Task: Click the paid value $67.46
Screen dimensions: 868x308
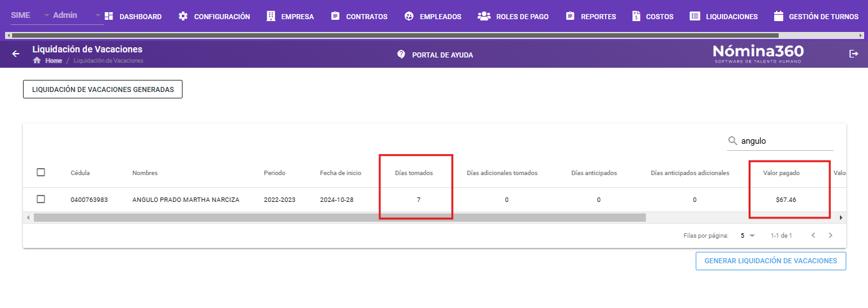Action: pos(786,200)
